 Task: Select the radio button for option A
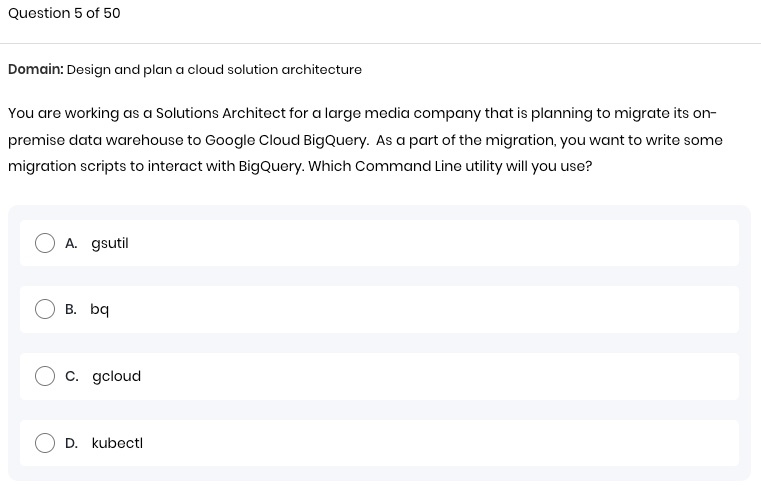(x=45, y=243)
